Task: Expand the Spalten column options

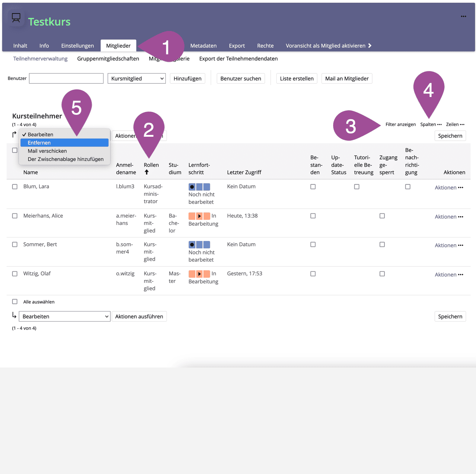Action: [431, 124]
